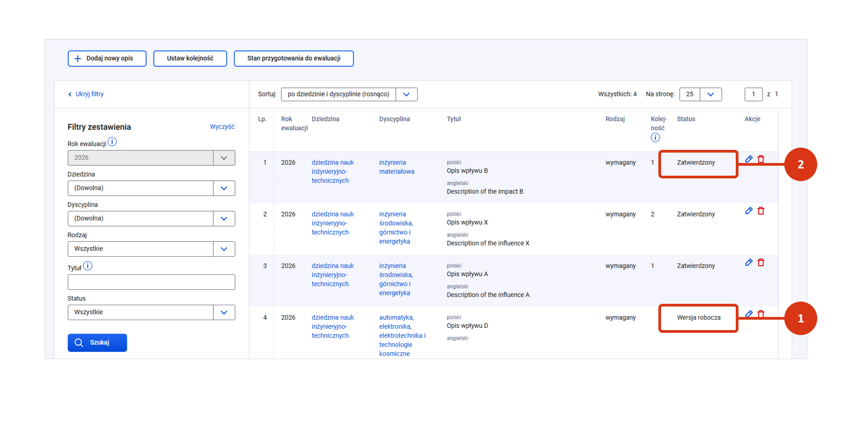Screen dimensions: 868x422
Task: Click the edit pencil icon for Opis wpływu X
Action: [x=748, y=211]
